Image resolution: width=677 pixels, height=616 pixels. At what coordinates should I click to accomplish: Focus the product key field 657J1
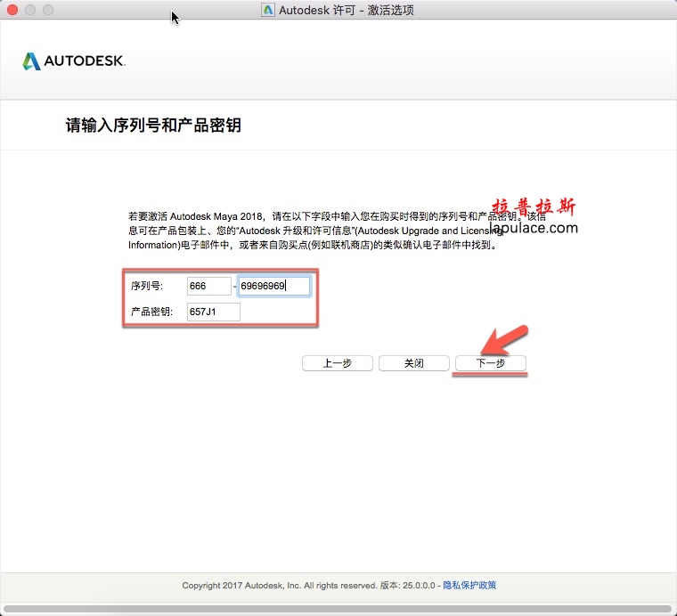(x=213, y=312)
